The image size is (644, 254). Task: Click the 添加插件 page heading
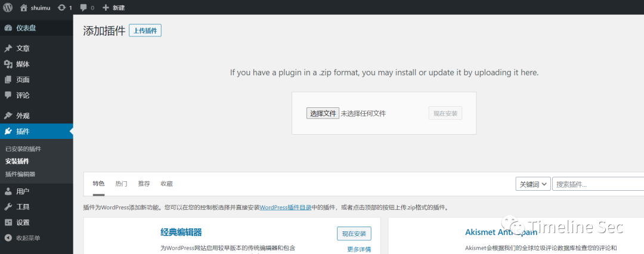click(x=104, y=31)
